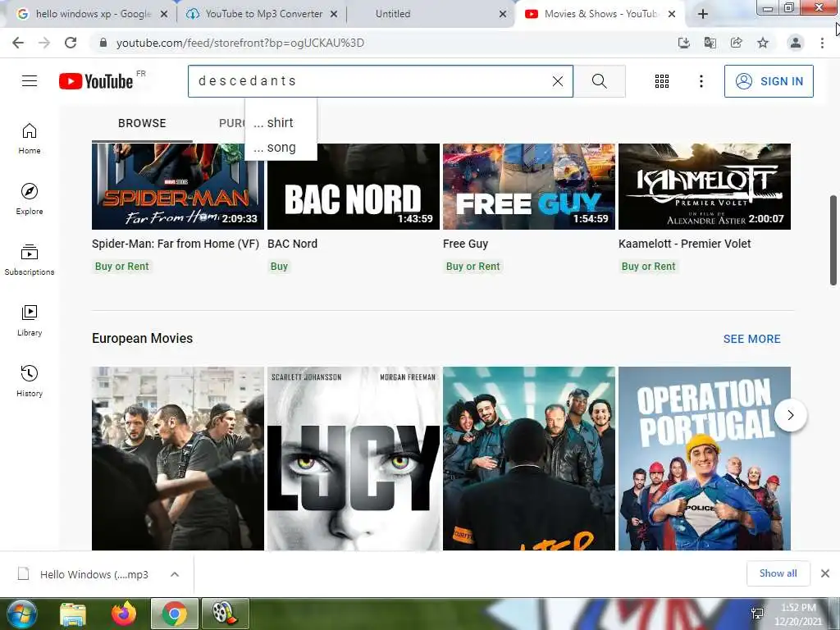
Task: Click the YouTube logo
Action: point(97,81)
